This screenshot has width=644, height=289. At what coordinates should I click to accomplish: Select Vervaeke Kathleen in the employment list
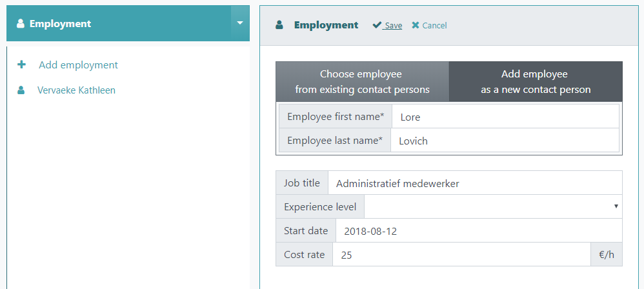click(x=76, y=90)
